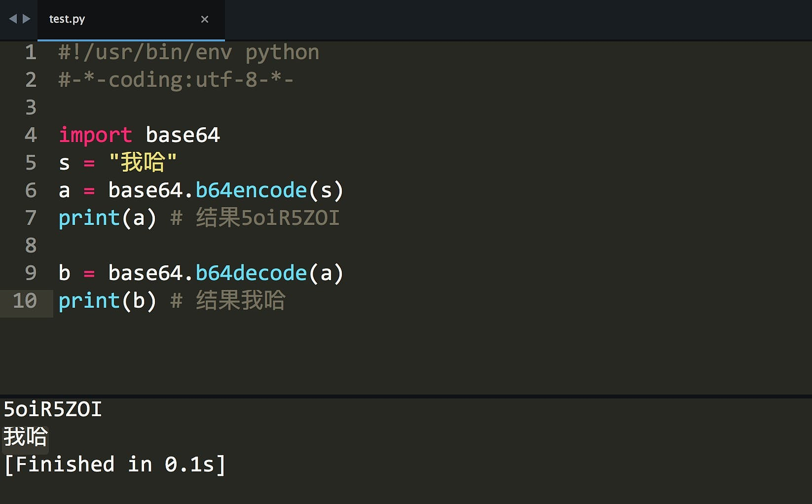Click the print(b) statement
The width and height of the screenshot is (812, 504).
(107, 301)
